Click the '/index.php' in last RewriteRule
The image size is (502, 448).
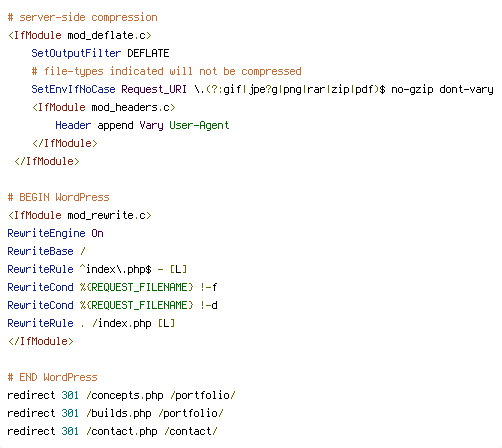pyautogui.click(x=121, y=323)
